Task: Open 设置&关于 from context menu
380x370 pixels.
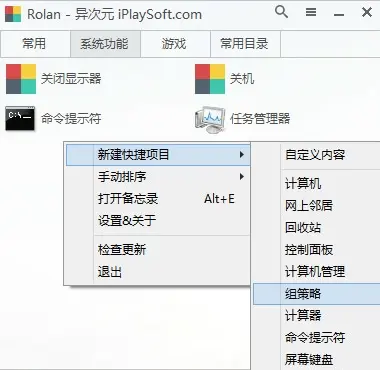Action: (158, 221)
